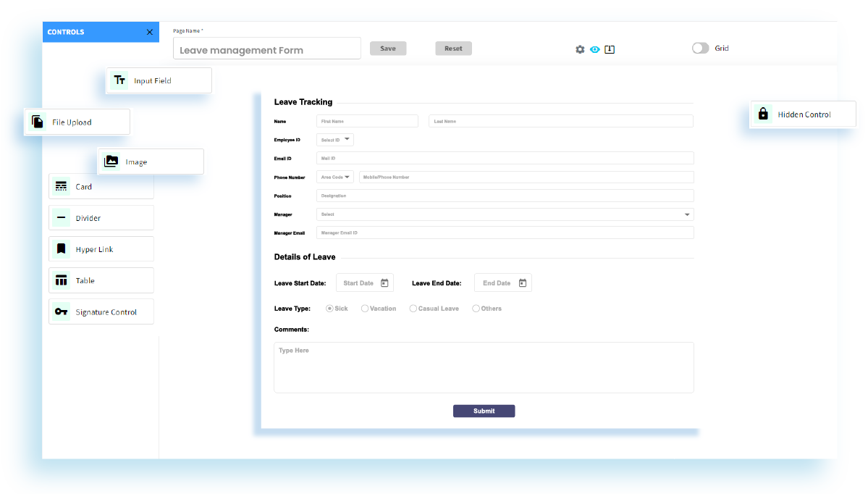Select the Hidden Control lock icon

763,114
